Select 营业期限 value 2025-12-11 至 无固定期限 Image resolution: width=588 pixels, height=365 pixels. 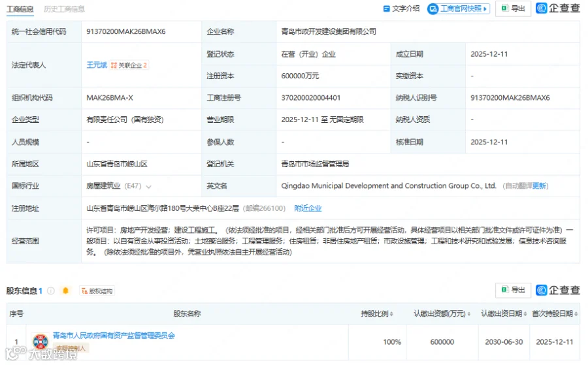tap(323, 119)
